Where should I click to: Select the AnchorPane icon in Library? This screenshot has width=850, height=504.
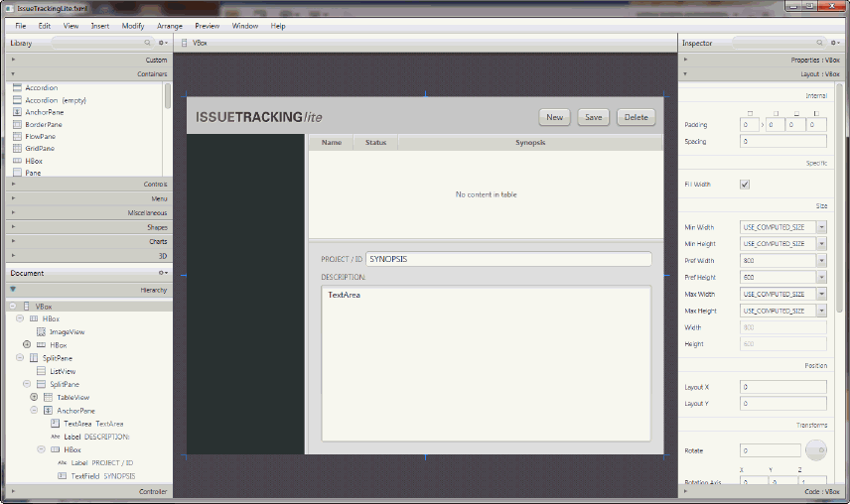tap(17, 112)
